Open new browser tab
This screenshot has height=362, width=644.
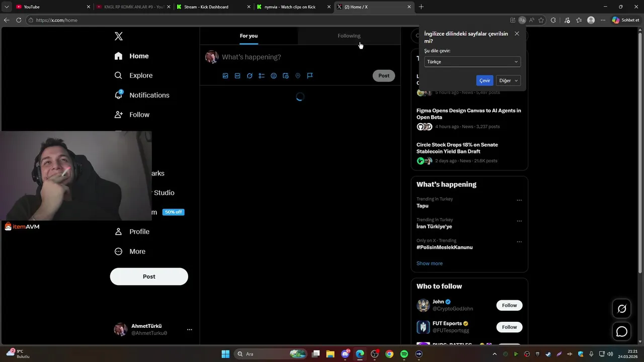click(x=421, y=7)
